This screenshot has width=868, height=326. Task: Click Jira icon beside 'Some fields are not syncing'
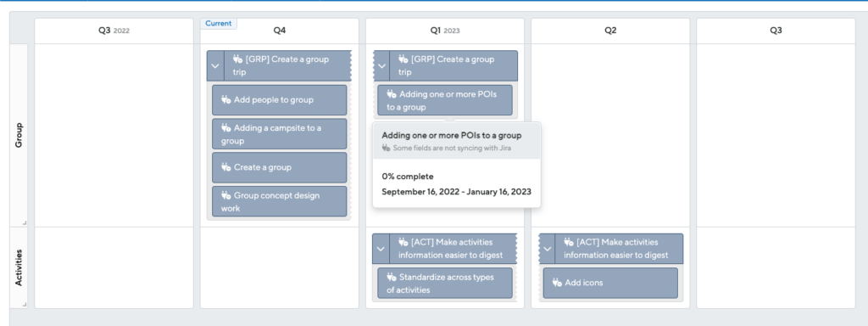coord(386,148)
